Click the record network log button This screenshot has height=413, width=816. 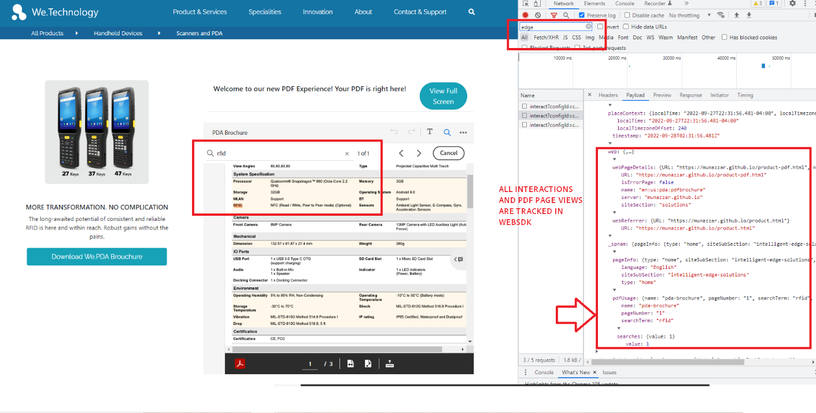tap(525, 16)
